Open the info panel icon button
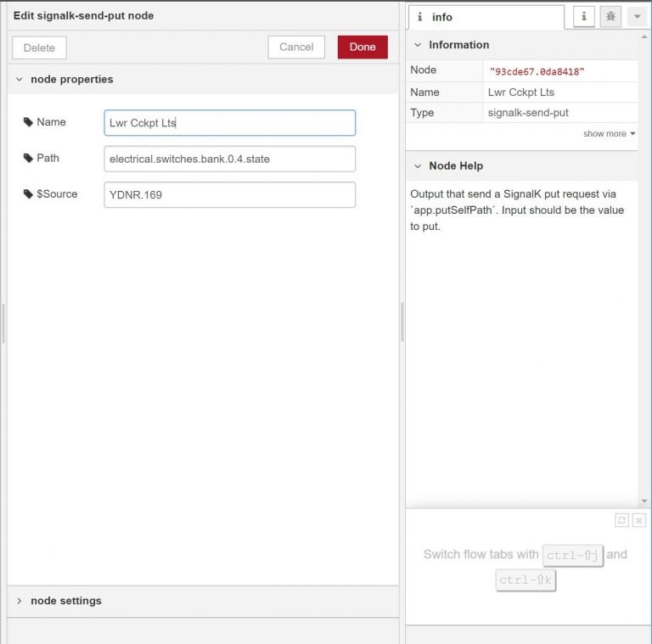This screenshot has width=652, height=644. (584, 17)
